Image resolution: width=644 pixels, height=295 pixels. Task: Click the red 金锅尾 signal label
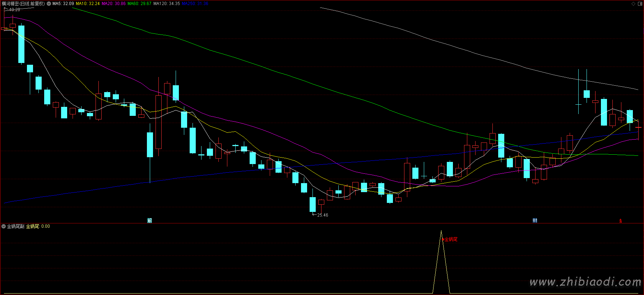pos(451,239)
